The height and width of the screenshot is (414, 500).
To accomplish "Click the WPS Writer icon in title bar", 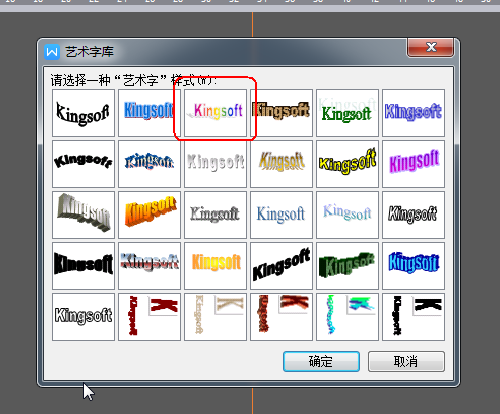I will click(52, 52).
